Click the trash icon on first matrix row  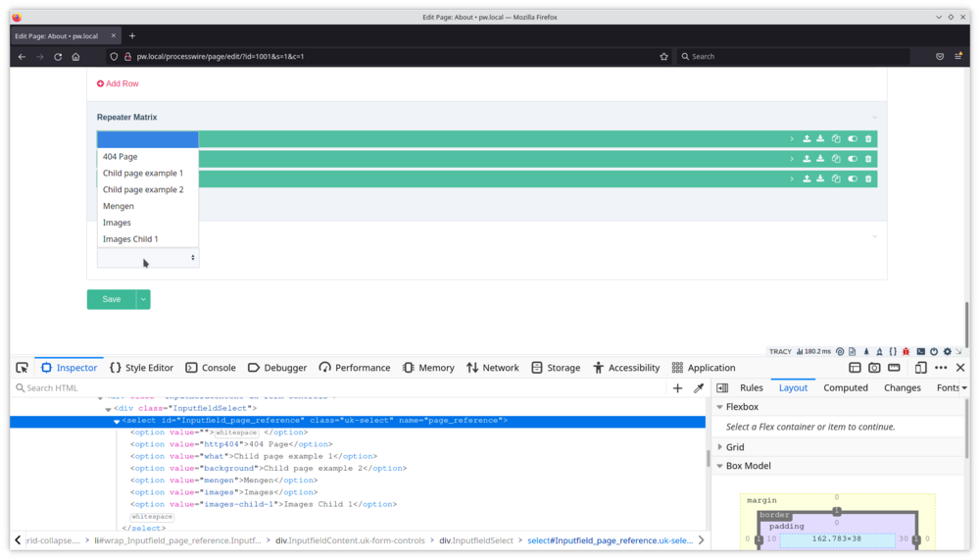(x=868, y=139)
